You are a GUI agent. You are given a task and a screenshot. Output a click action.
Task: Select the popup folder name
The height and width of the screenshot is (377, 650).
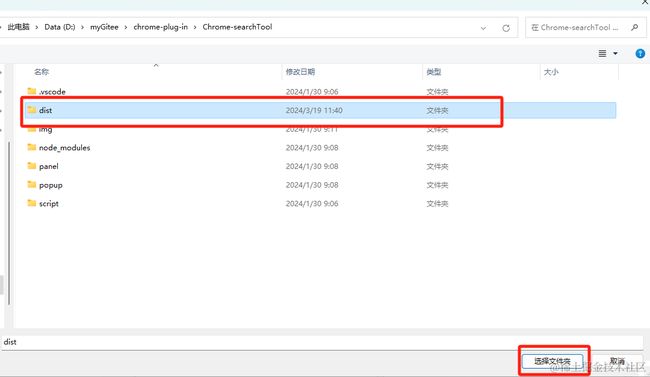[51, 185]
